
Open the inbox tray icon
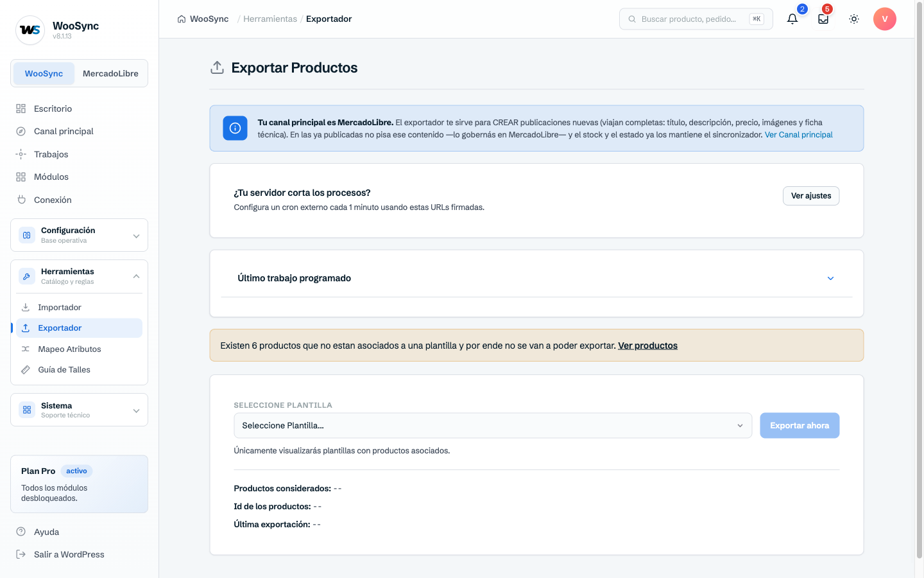click(x=823, y=19)
